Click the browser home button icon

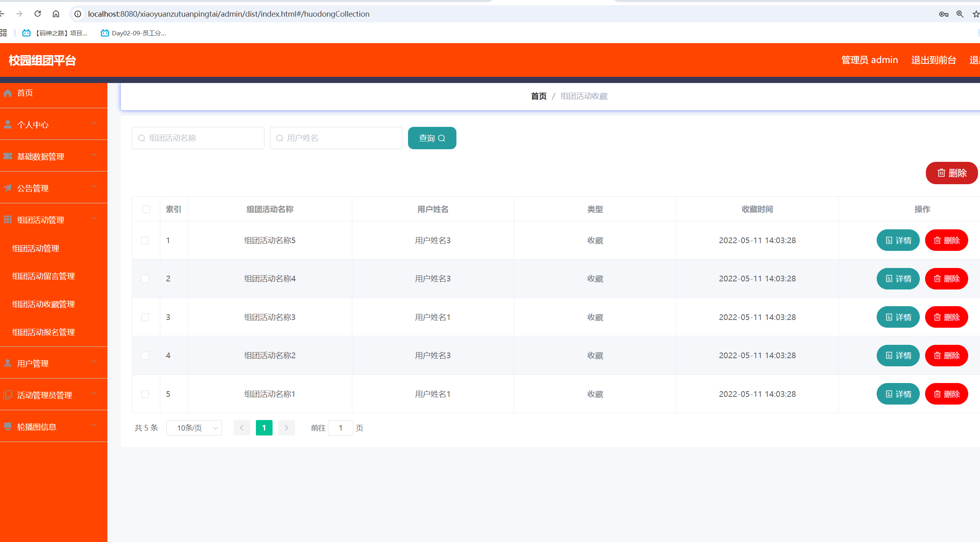pyautogui.click(x=56, y=14)
